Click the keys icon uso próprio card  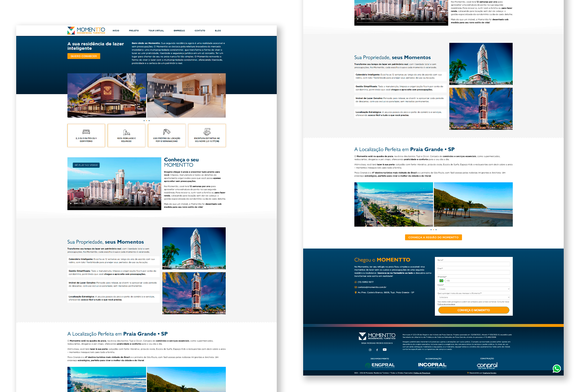(166, 131)
